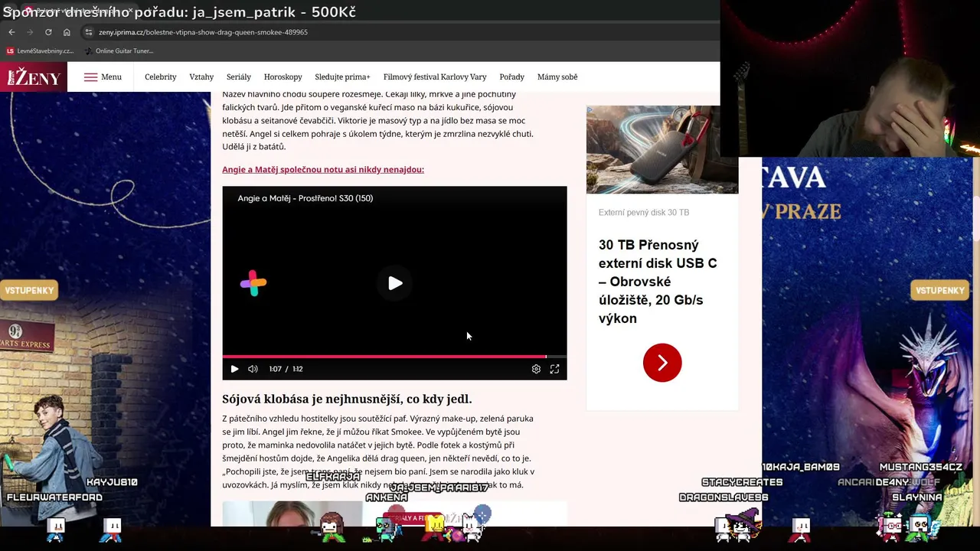Open the LevnéStavebniny.cz bookmark
980x551 pixels.
click(x=41, y=51)
